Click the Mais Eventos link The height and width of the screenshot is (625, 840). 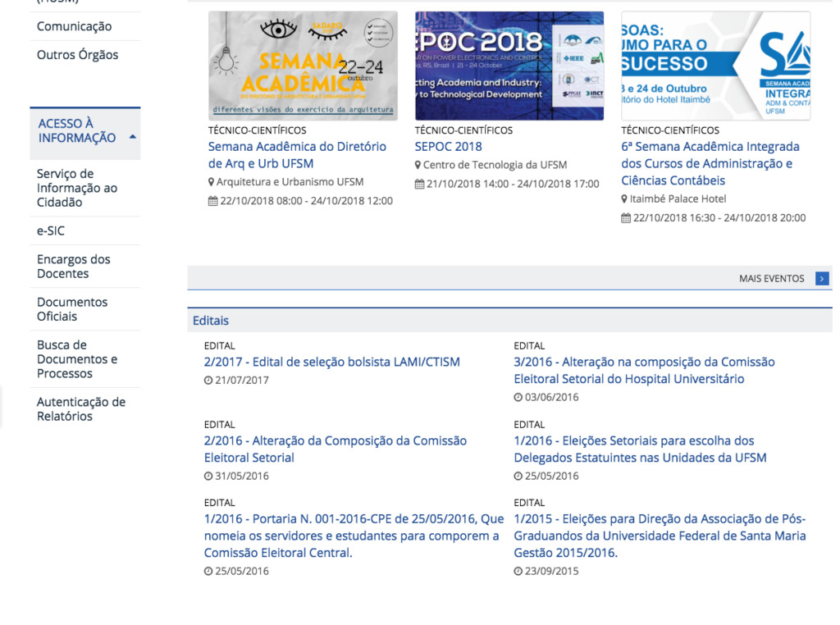771,279
